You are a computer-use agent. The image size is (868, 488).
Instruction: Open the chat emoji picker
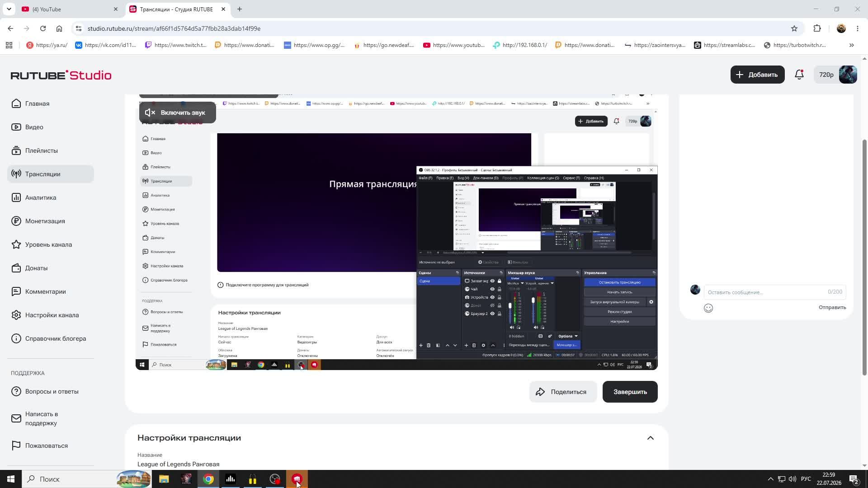pos(708,308)
